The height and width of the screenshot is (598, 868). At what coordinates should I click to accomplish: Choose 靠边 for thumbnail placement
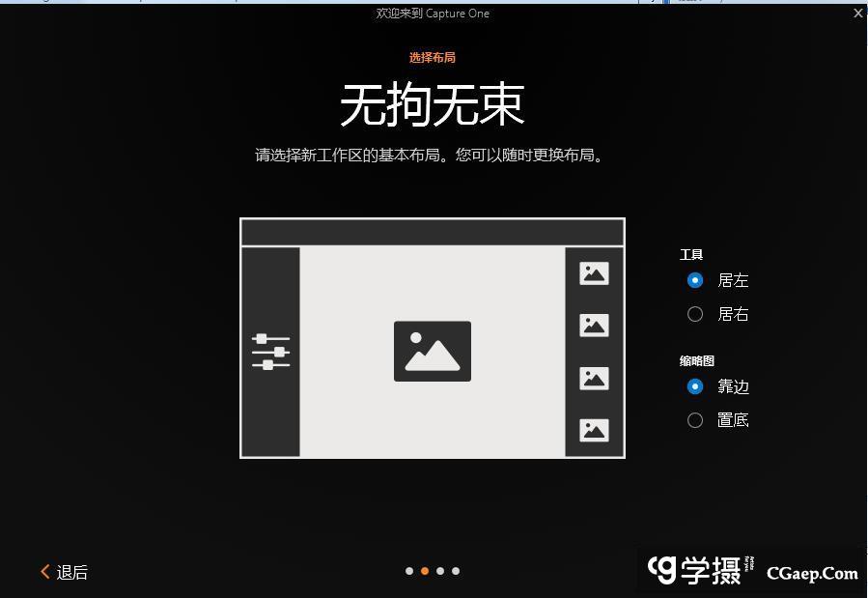coord(695,386)
